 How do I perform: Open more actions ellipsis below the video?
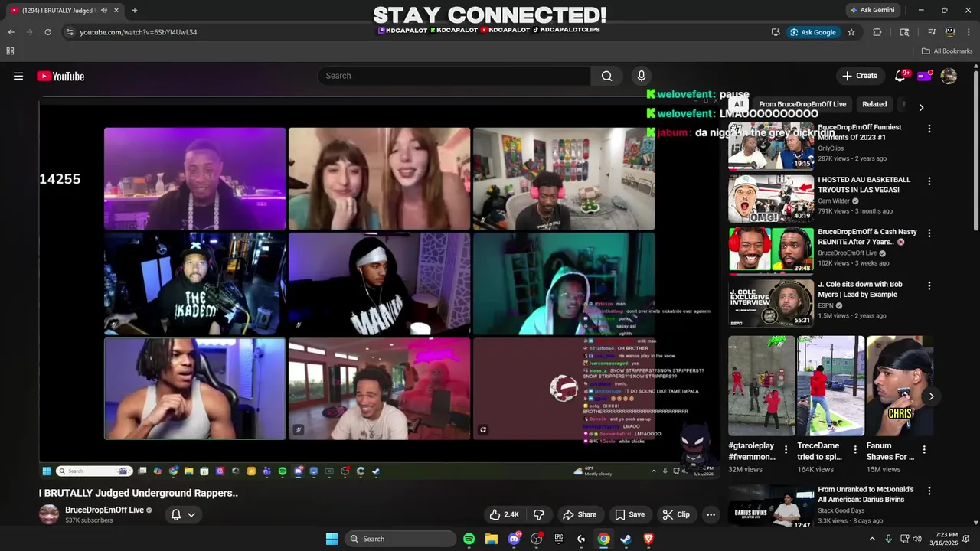pyautogui.click(x=710, y=514)
